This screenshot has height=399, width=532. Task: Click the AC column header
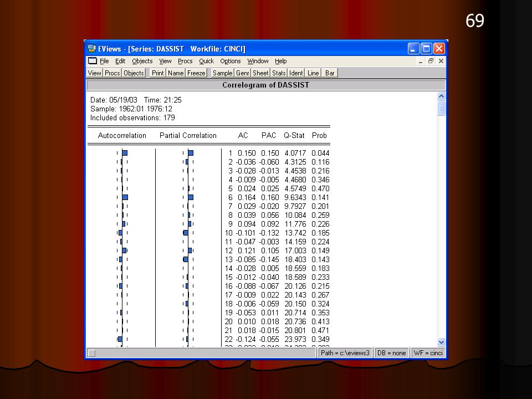click(x=243, y=135)
